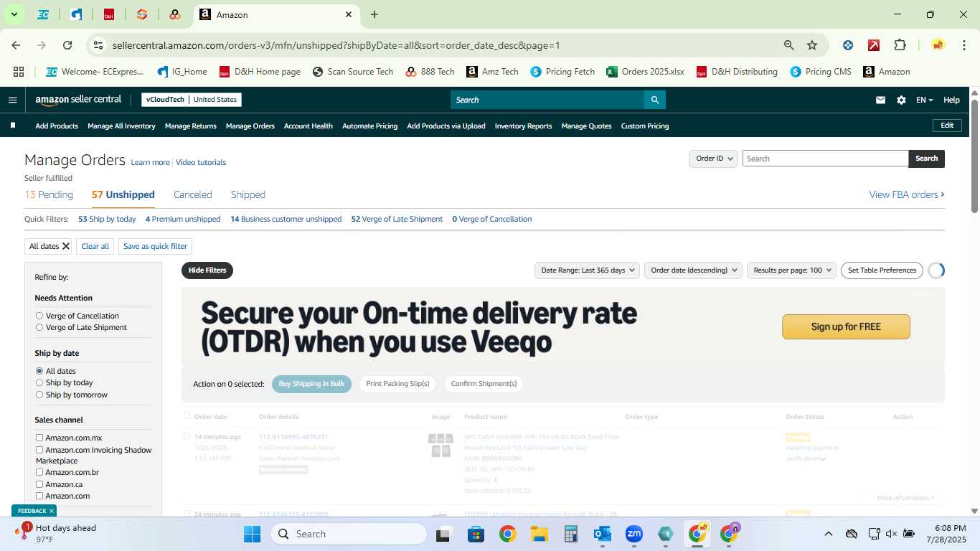The width and height of the screenshot is (980, 551).
Task: Select Ship by today radio option
Action: pos(39,382)
